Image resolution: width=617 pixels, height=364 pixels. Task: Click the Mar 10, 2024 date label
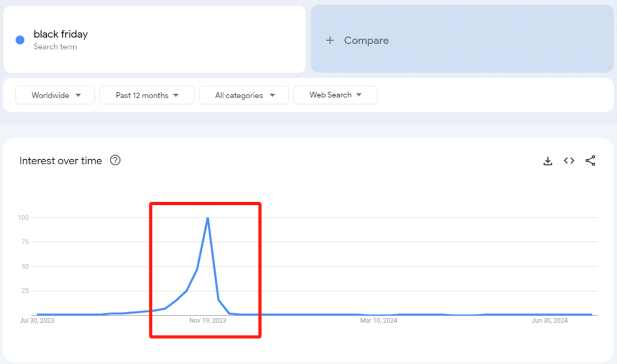(x=378, y=321)
